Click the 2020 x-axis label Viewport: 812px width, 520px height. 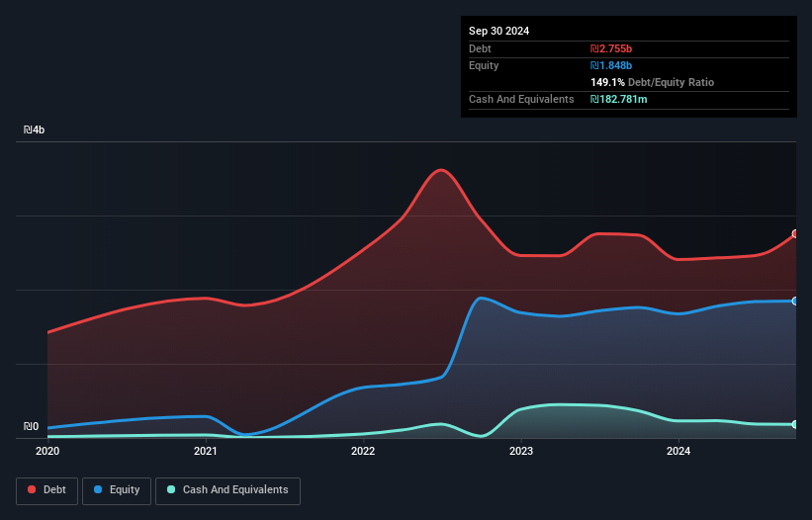[47, 451]
